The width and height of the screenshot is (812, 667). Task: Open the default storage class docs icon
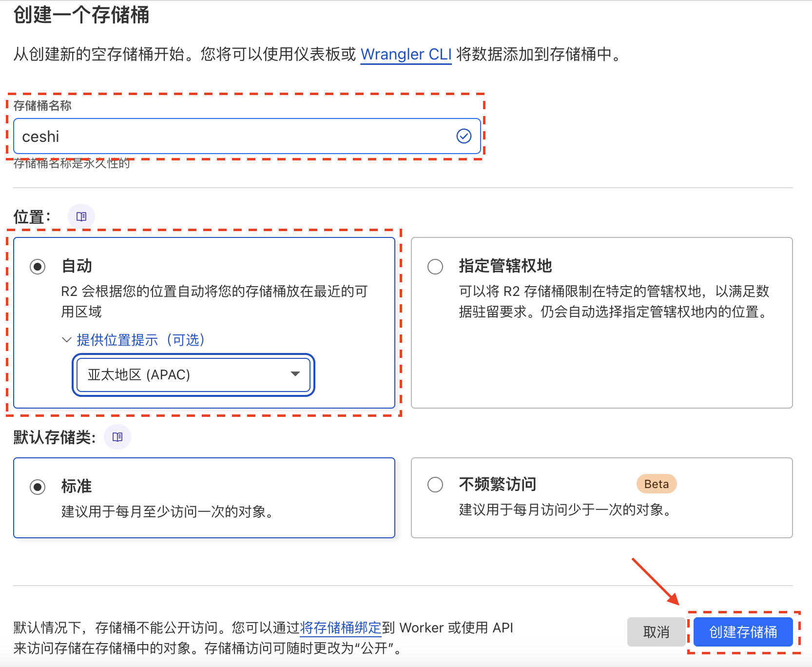click(117, 437)
